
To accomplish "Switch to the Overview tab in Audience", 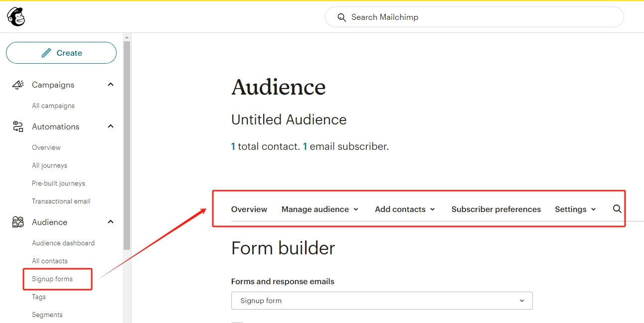I will (x=249, y=209).
